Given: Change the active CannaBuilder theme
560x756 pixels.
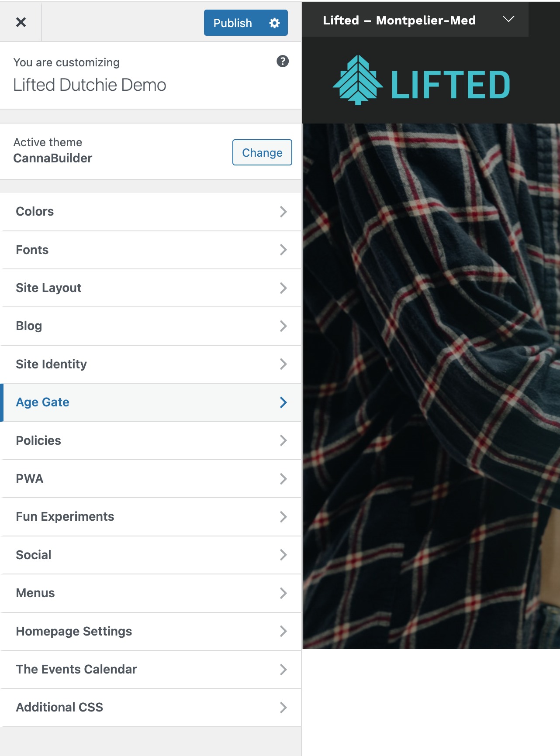Looking at the screenshot, I should click(x=262, y=152).
